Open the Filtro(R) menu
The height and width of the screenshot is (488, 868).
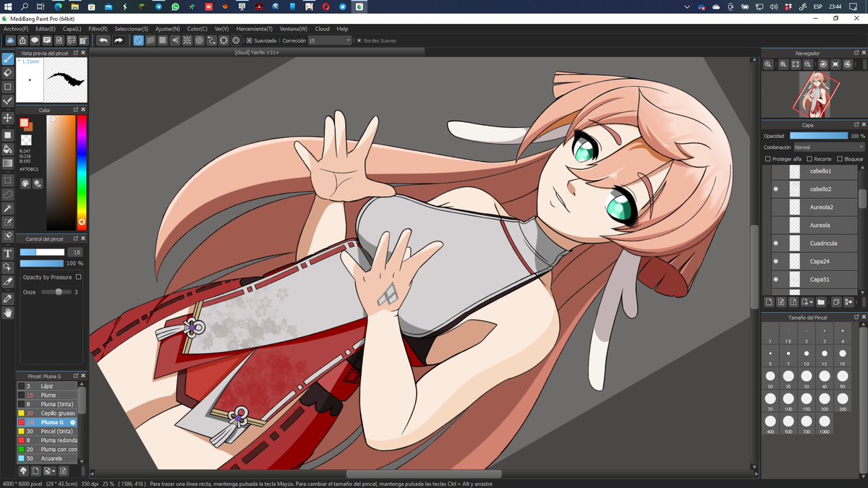point(98,29)
